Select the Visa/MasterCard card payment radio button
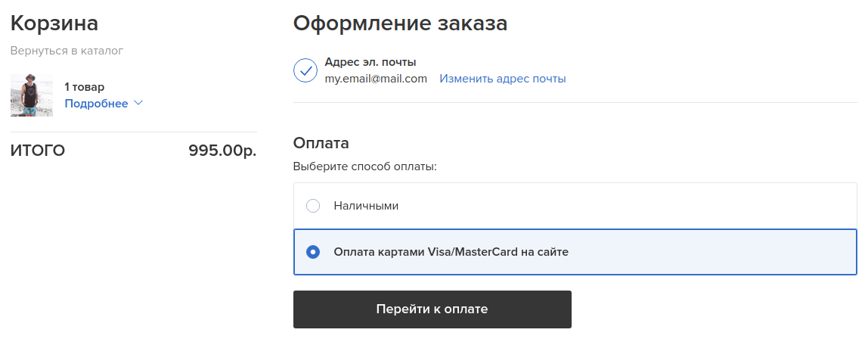This screenshot has width=868, height=342. click(x=313, y=252)
